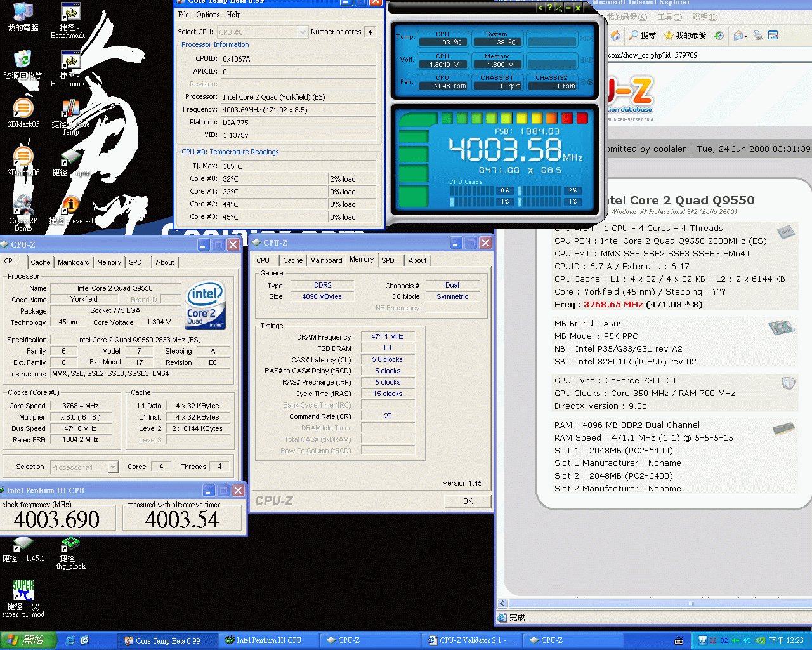The image size is (812, 650).
Task: Launch the 3DMark06 desktop shortcut
Action: (23, 161)
